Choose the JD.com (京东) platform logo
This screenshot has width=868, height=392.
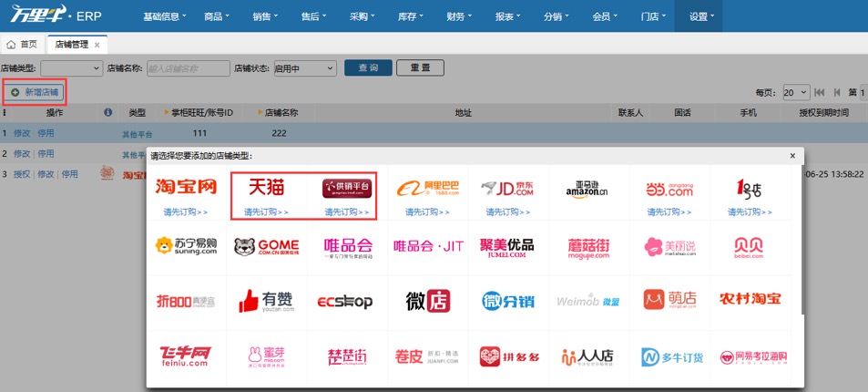(507, 189)
